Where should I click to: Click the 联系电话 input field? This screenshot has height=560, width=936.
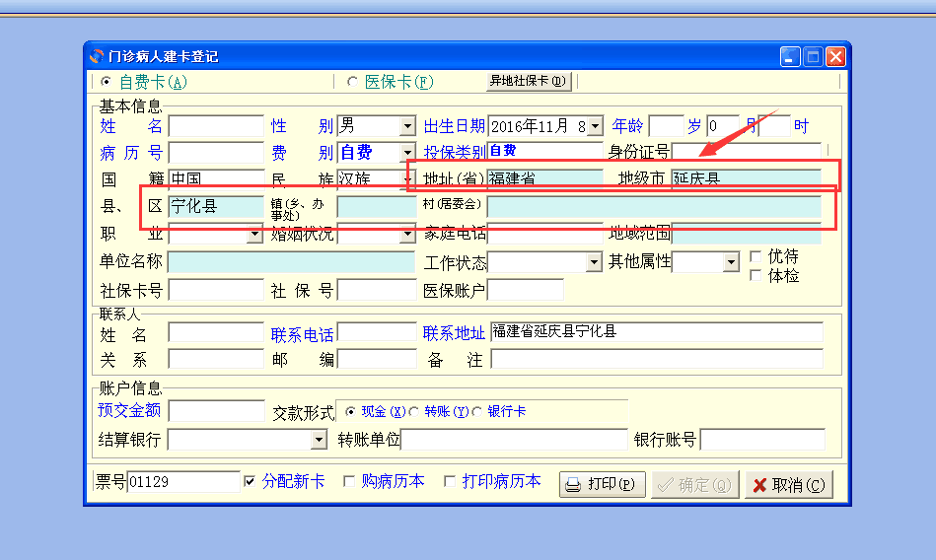coord(377,332)
